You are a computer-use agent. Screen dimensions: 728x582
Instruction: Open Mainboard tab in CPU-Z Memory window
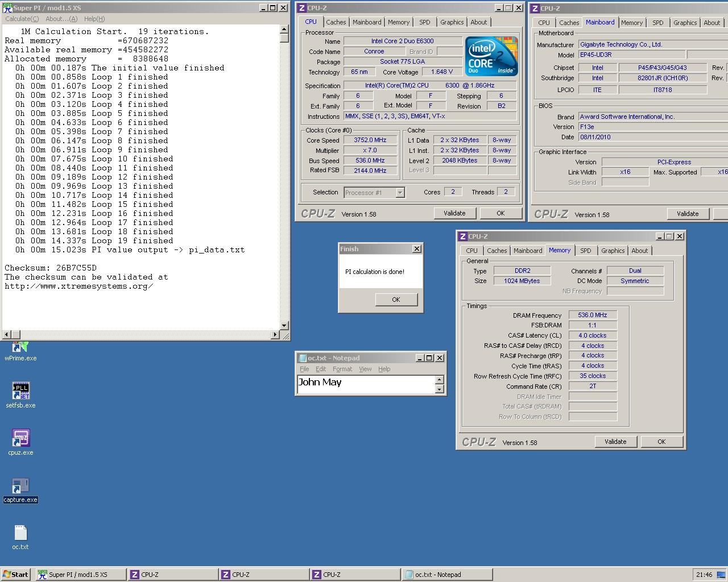(x=528, y=251)
